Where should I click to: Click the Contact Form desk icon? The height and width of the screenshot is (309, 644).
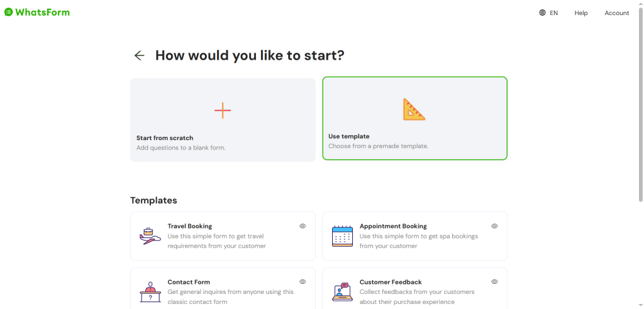coord(150,292)
